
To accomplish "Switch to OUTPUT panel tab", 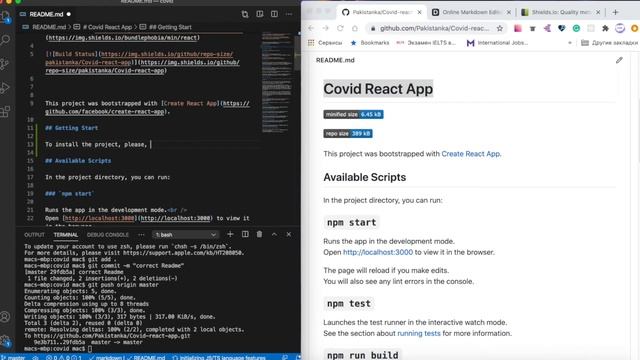I will click(34, 235).
